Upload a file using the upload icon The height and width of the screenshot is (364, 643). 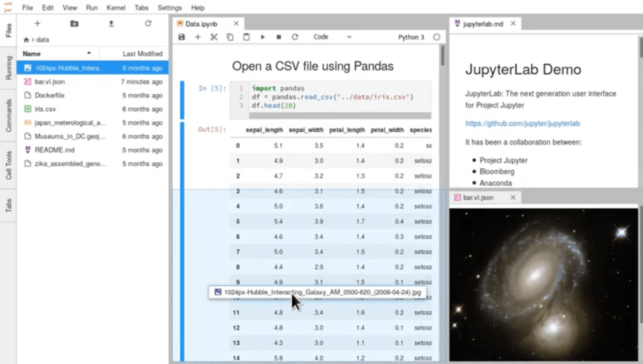[x=111, y=23]
